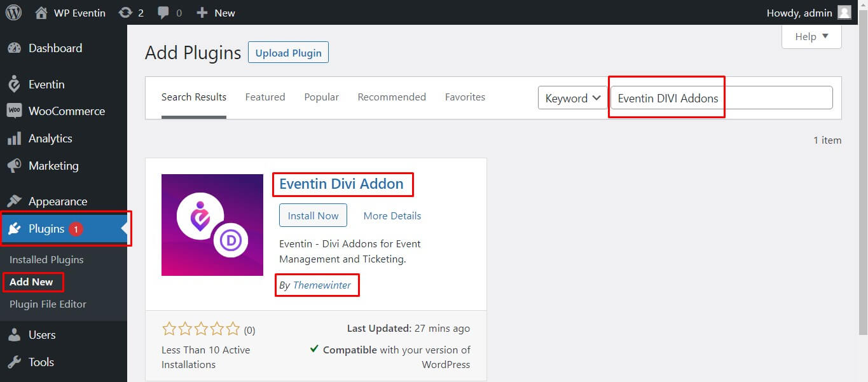Open WooCommerce from the sidebar icon

[14, 111]
